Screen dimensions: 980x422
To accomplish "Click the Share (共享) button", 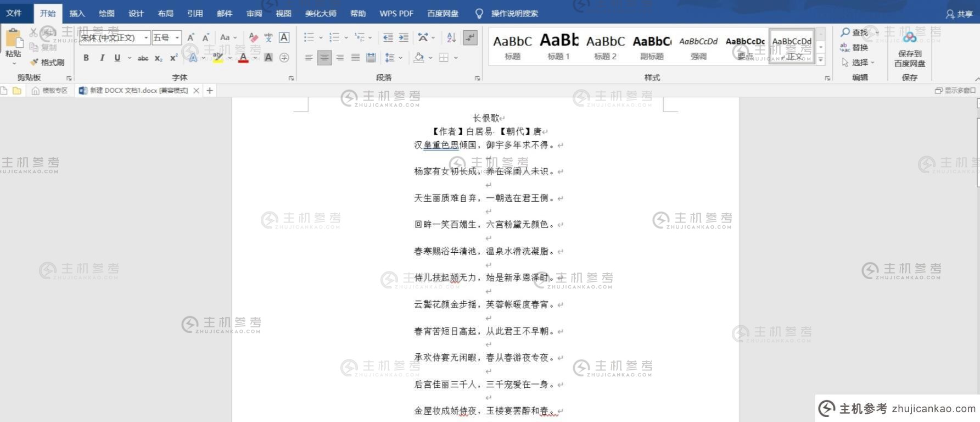I will 959,14.
